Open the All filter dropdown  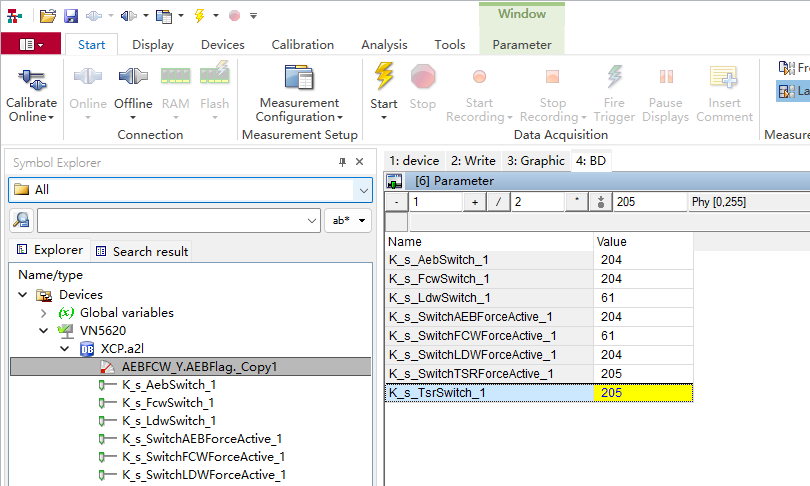coord(362,190)
